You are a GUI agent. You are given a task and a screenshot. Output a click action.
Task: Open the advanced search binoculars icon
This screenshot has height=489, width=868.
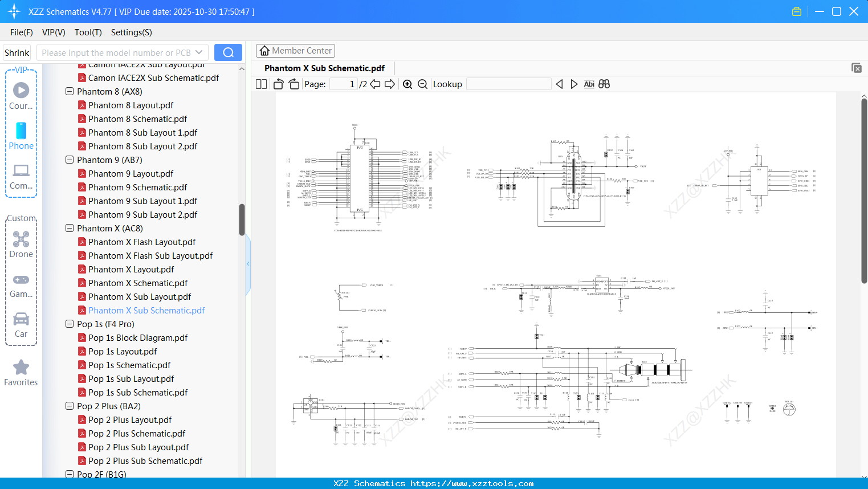[x=604, y=84]
